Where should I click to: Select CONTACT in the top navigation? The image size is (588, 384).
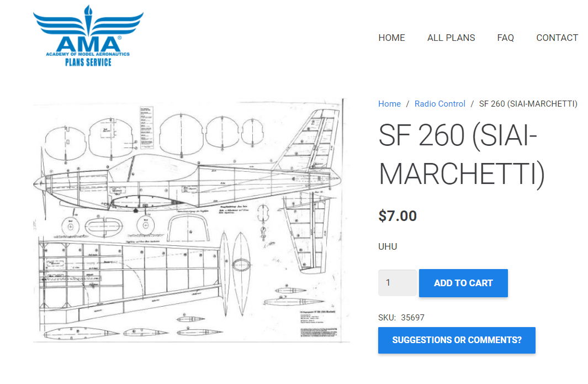pyautogui.click(x=557, y=38)
